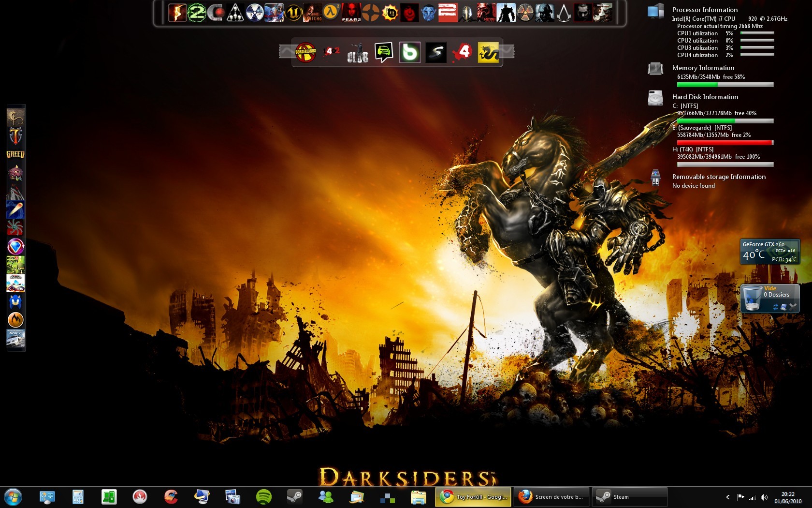Launch Bejeweled Twist gem icon
The image size is (812, 508).
[x=15, y=247]
